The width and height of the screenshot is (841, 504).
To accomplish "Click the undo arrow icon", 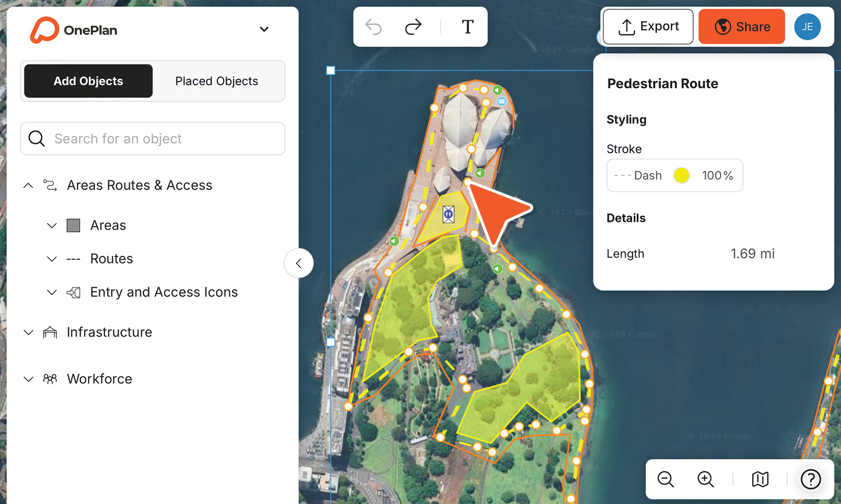I will point(373,27).
